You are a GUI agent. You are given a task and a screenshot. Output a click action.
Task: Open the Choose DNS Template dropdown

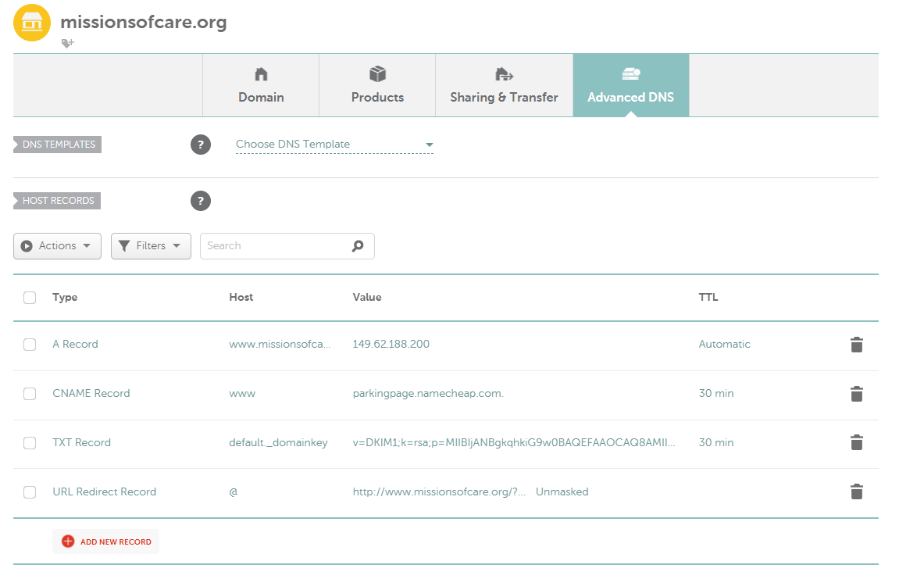point(334,145)
